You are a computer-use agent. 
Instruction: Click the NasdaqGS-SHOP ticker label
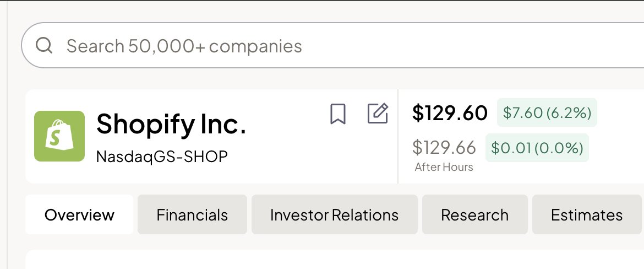pos(162,157)
